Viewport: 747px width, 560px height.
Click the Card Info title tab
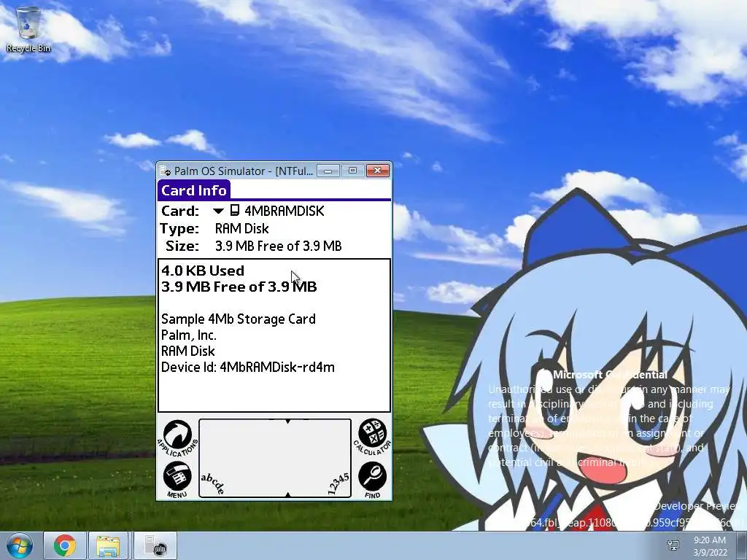[x=194, y=190]
